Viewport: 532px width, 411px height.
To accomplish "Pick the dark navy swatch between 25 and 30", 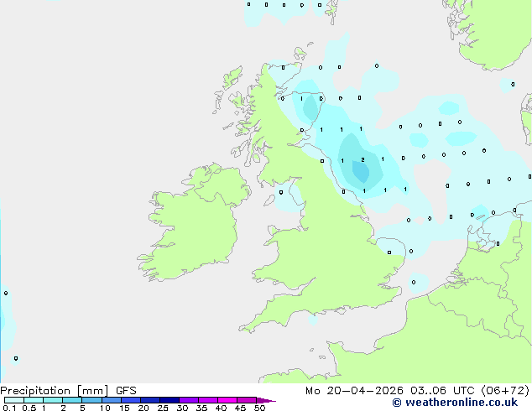I will click(x=170, y=400).
